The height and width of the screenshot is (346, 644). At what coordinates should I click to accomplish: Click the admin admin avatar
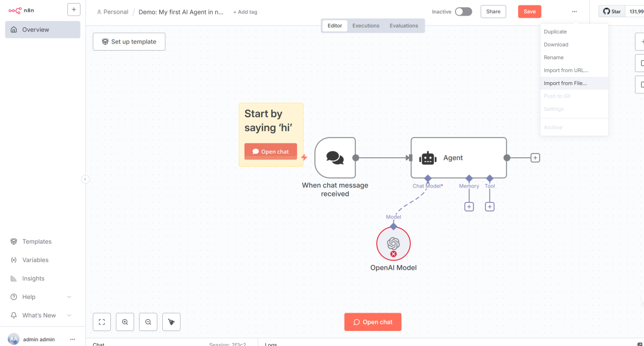[14, 339]
